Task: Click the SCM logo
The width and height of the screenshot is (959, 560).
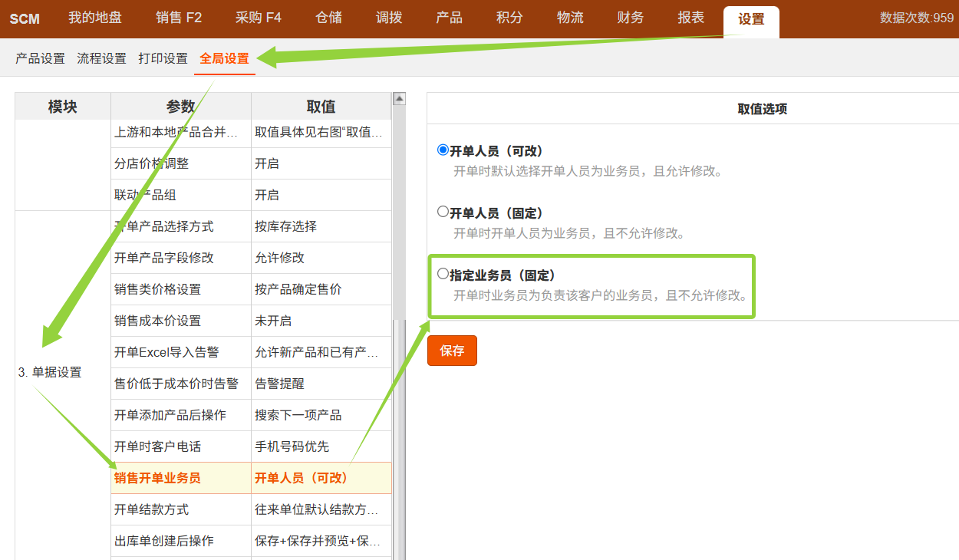Action: tap(25, 19)
